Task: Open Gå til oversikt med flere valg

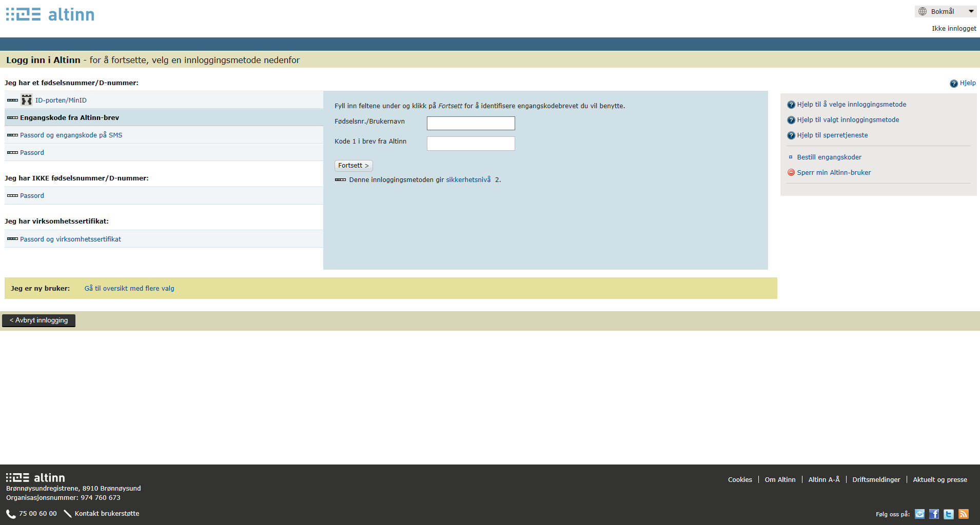Action: point(129,289)
